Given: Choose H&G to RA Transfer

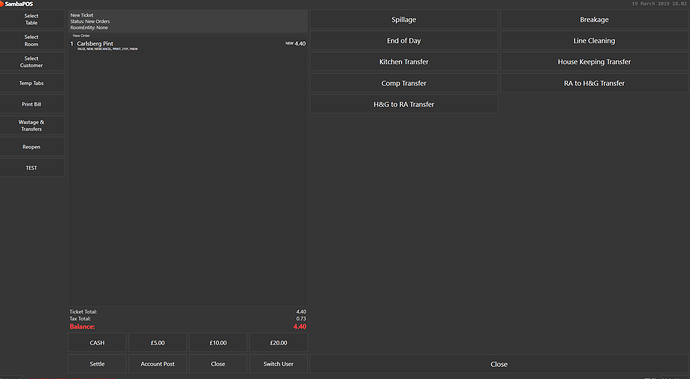Looking at the screenshot, I should [404, 104].
